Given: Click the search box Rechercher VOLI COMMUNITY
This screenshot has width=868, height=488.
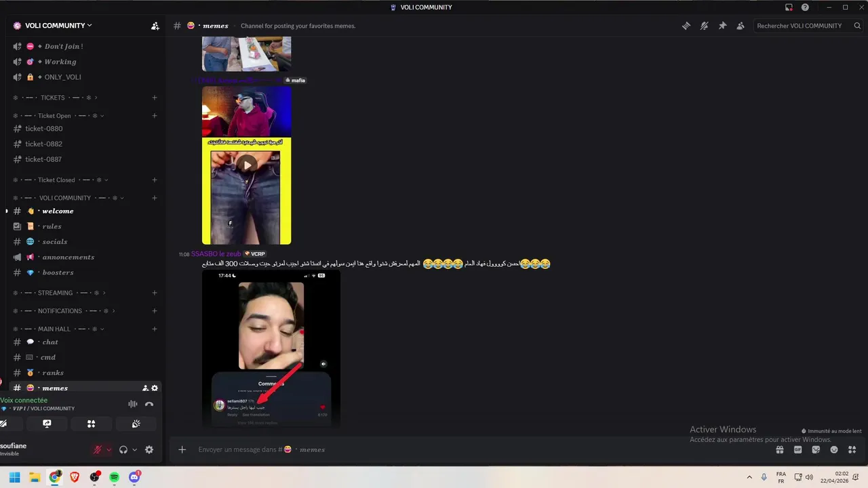Looking at the screenshot, I should click(807, 26).
